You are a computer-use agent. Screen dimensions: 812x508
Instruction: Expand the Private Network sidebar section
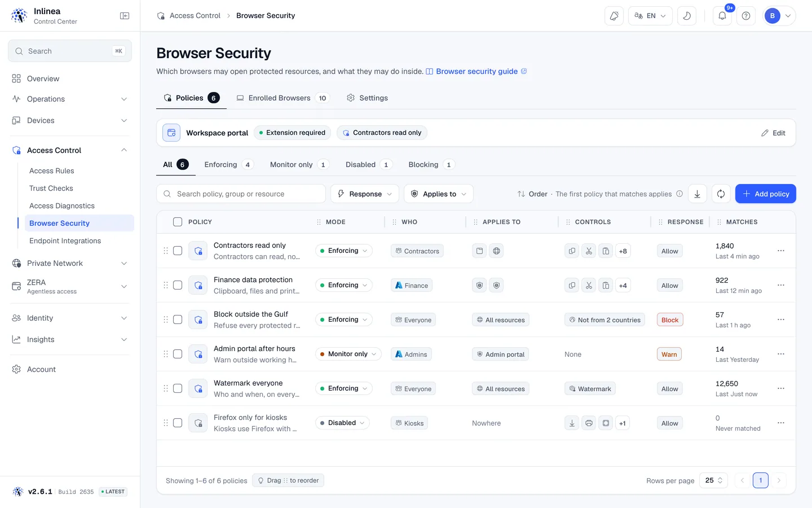pyautogui.click(x=70, y=263)
